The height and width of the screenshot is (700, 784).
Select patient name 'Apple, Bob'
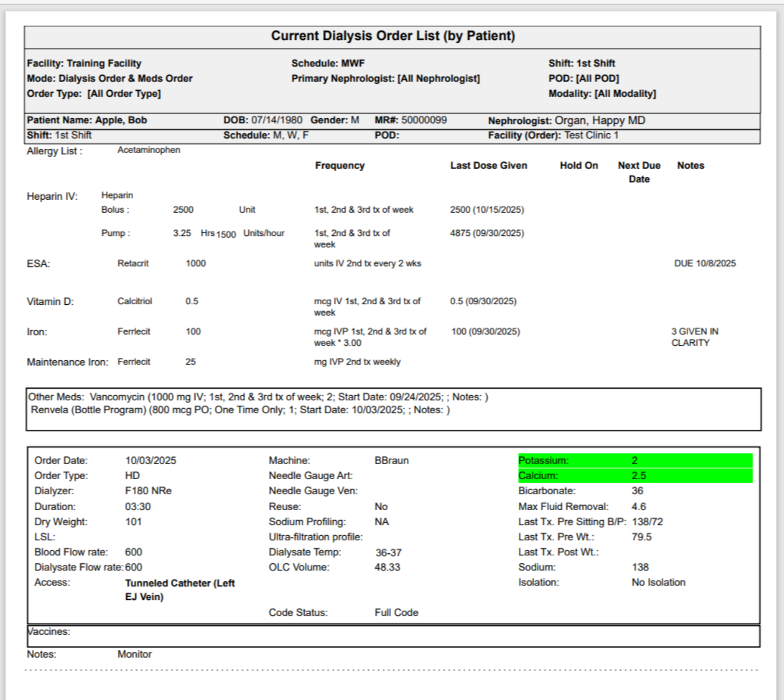pos(121,120)
